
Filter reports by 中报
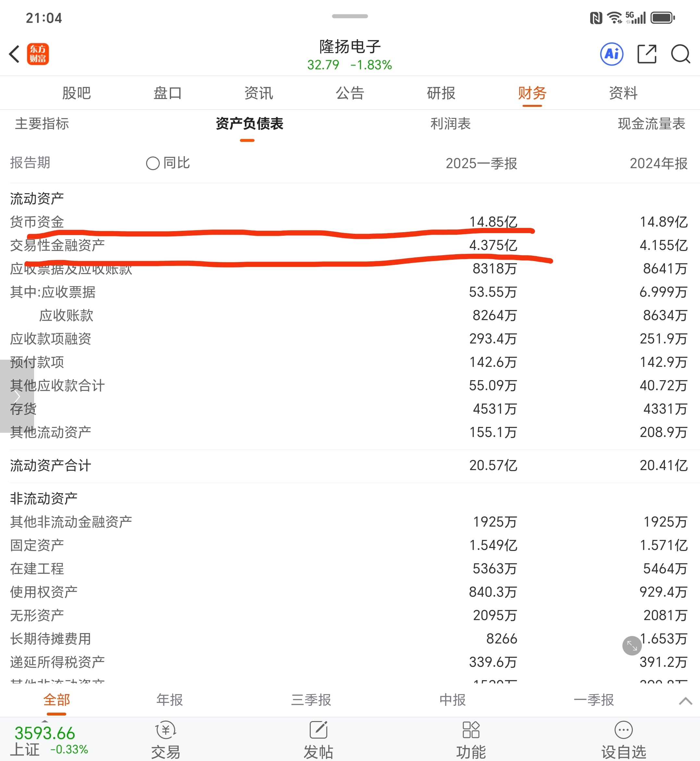tap(453, 700)
